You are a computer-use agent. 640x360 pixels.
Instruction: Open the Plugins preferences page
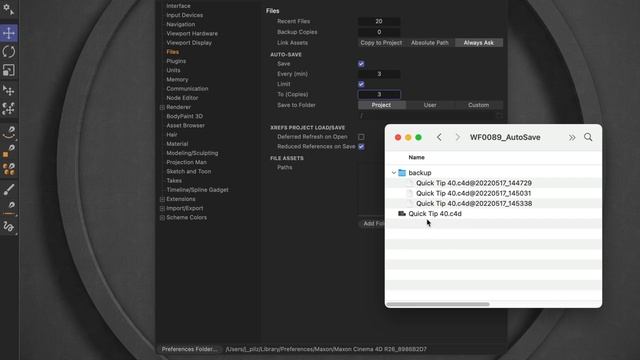tap(176, 61)
